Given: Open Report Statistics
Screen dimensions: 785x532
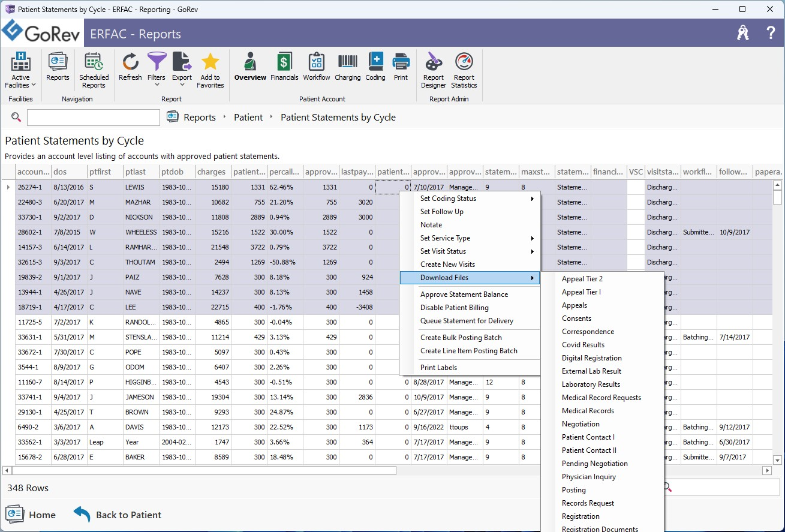Looking at the screenshot, I should [x=464, y=70].
